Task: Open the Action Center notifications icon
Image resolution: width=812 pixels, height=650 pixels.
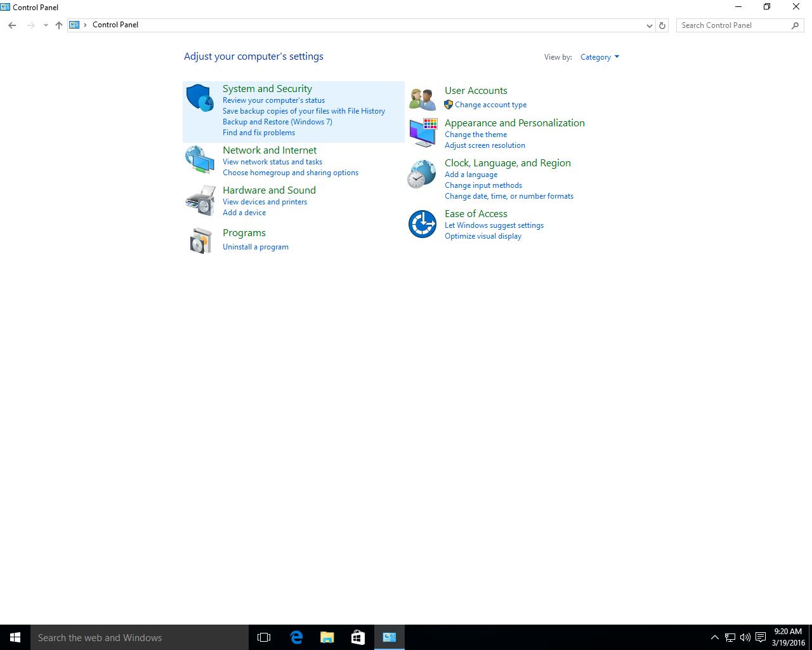Action: tap(761, 637)
